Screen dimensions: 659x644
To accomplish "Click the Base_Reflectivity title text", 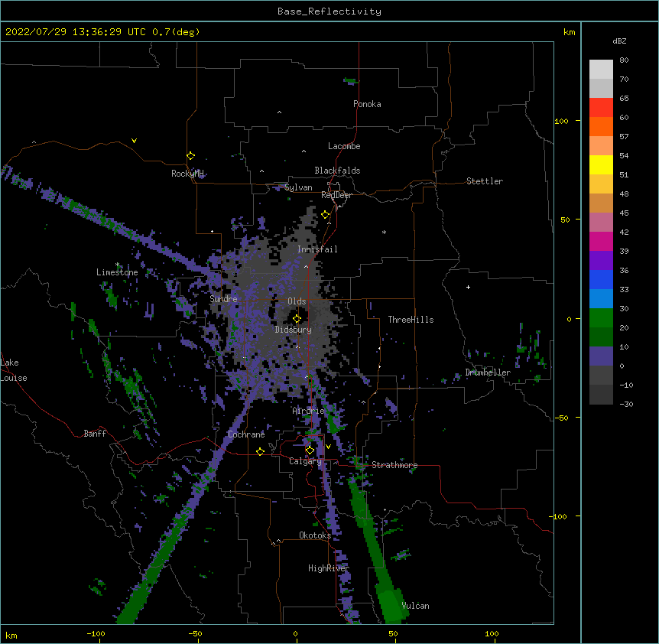I will (329, 11).
